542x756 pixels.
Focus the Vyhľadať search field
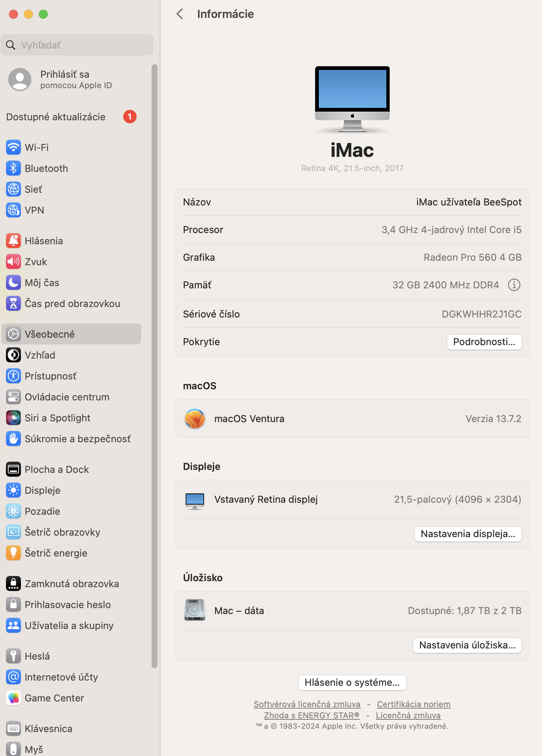point(77,45)
